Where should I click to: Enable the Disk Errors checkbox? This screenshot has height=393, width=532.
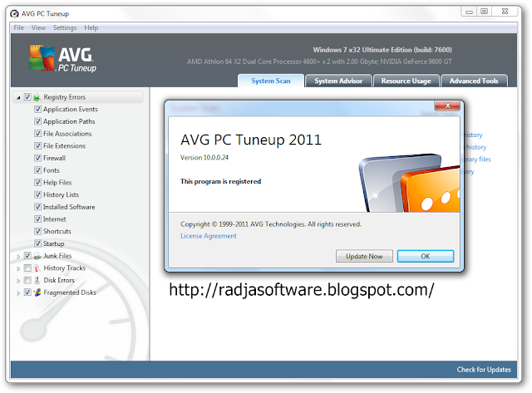pyautogui.click(x=27, y=281)
